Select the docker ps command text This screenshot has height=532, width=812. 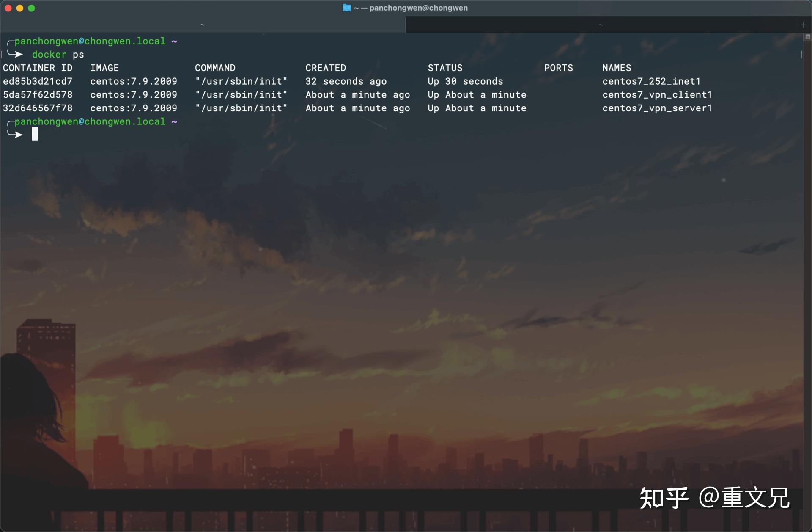coord(58,54)
